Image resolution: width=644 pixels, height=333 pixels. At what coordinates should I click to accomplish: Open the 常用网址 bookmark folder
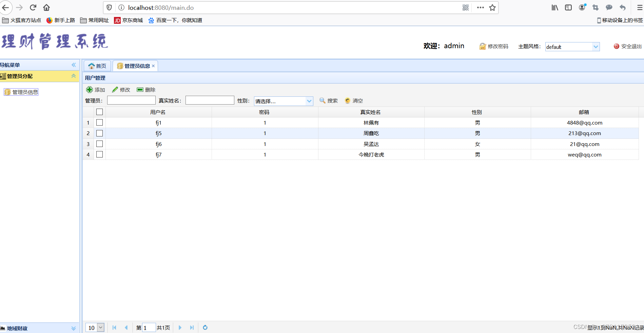(95, 20)
